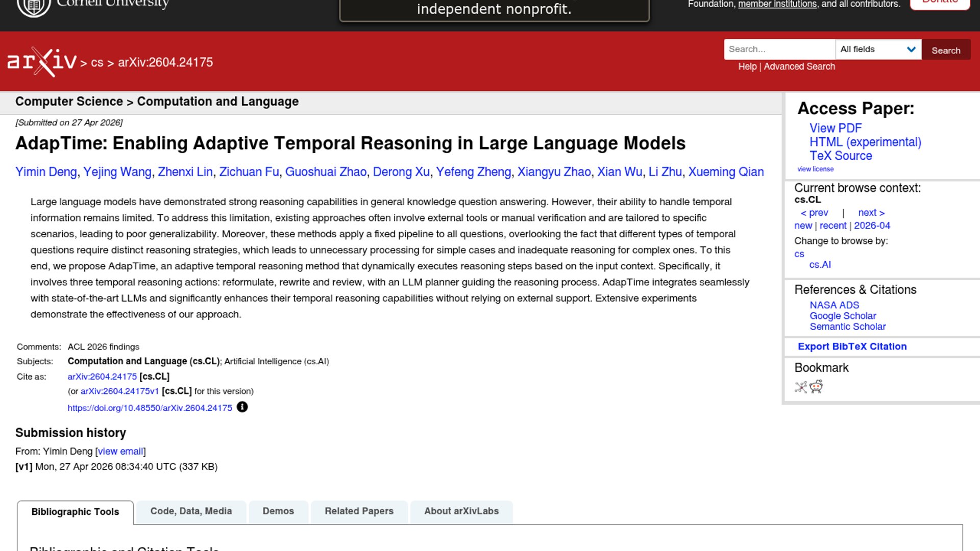Image resolution: width=980 pixels, height=551 pixels.
Task: Open the Demos tab
Action: (278, 511)
